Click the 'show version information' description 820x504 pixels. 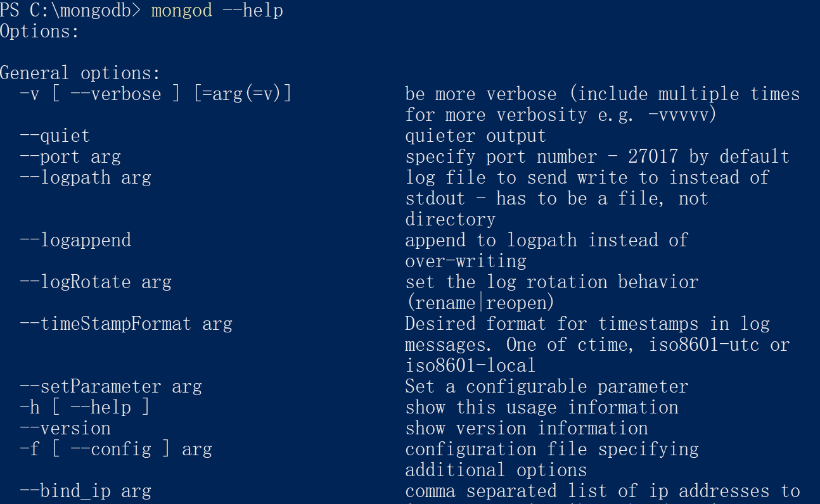tap(527, 429)
